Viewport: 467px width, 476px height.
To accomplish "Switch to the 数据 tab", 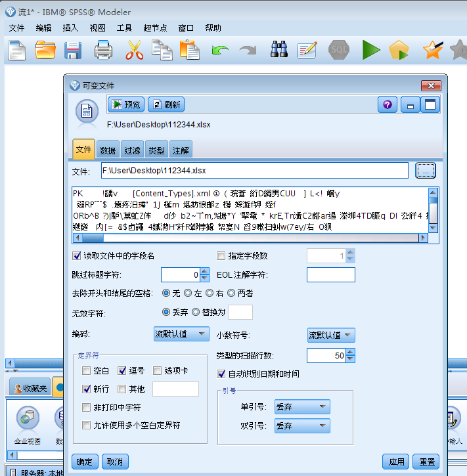I will pos(108,150).
